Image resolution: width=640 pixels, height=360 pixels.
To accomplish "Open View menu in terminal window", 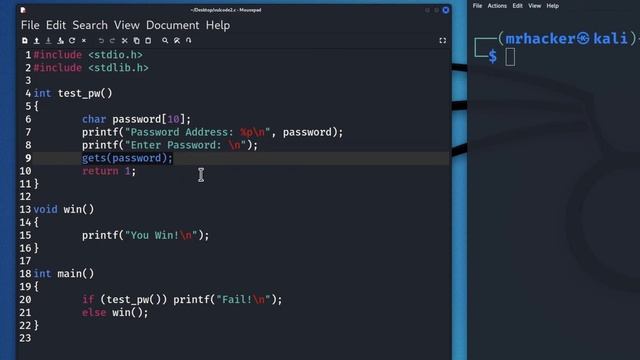I will coord(535,6).
